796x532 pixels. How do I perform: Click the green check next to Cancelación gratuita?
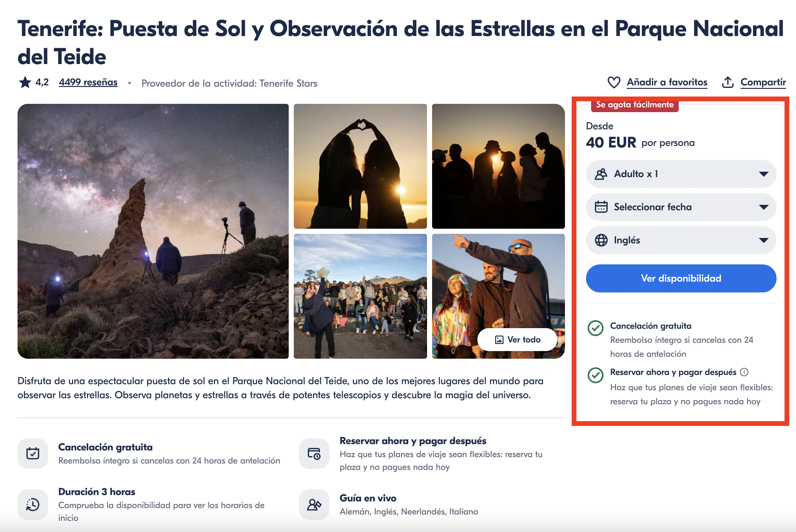click(596, 328)
